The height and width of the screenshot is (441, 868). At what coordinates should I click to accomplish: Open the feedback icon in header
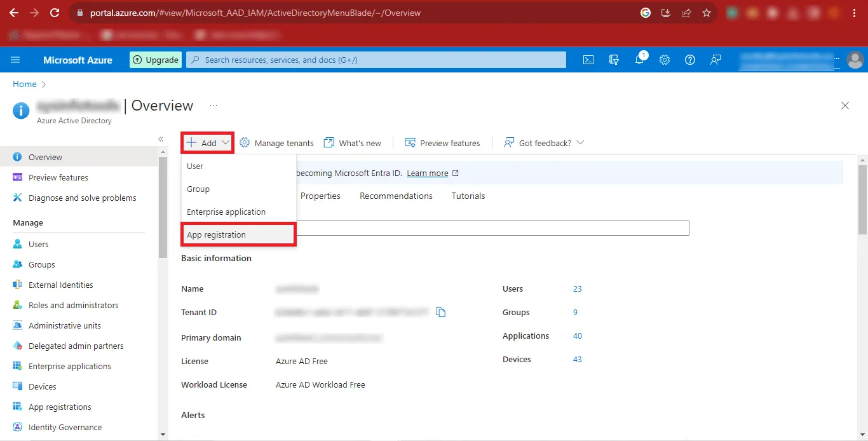pyautogui.click(x=715, y=60)
